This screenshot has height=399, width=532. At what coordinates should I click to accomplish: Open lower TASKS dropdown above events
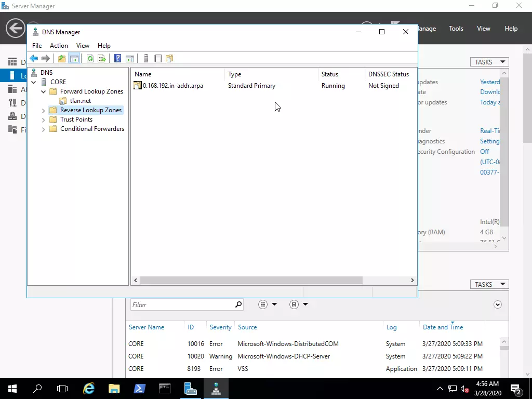point(489,284)
